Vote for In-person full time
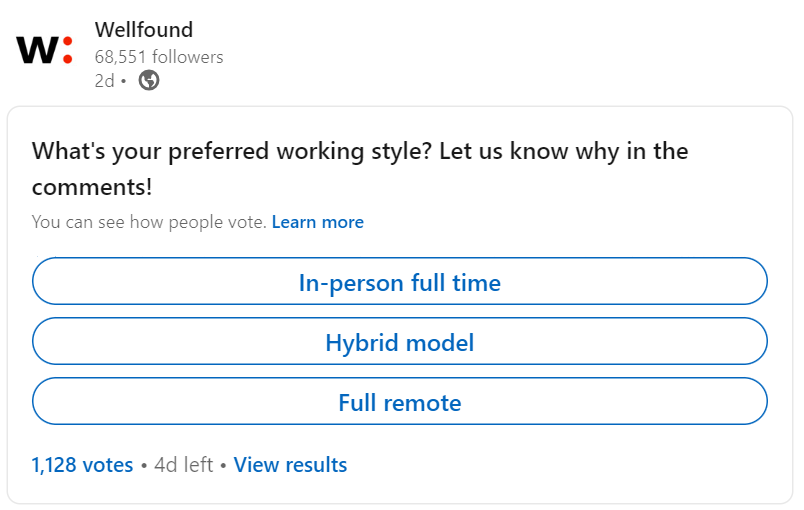This screenshot has width=804, height=510. point(400,283)
